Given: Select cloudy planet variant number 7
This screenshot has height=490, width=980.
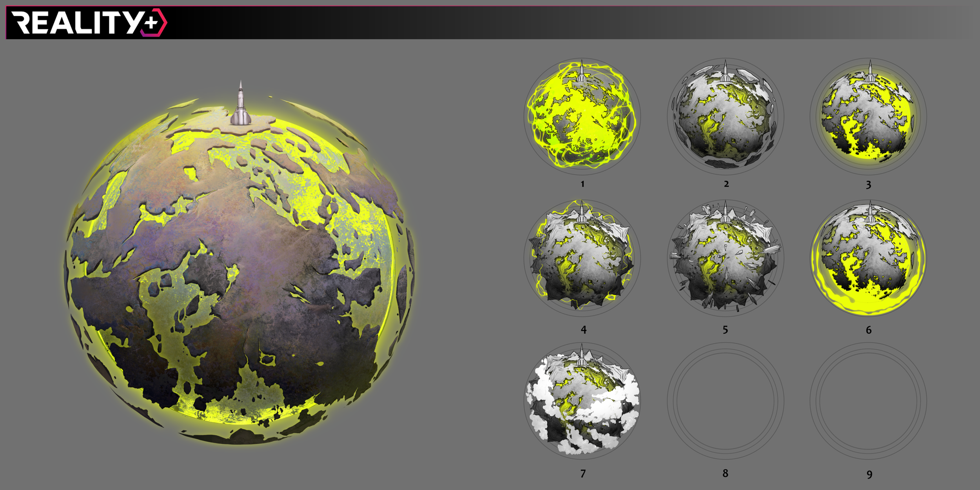Looking at the screenshot, I should [x=582, y=401].
